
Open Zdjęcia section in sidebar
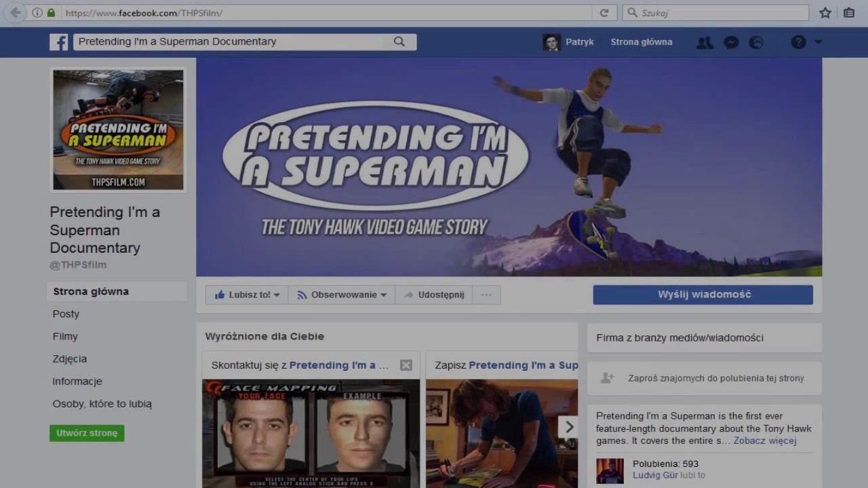pos(70,359)
